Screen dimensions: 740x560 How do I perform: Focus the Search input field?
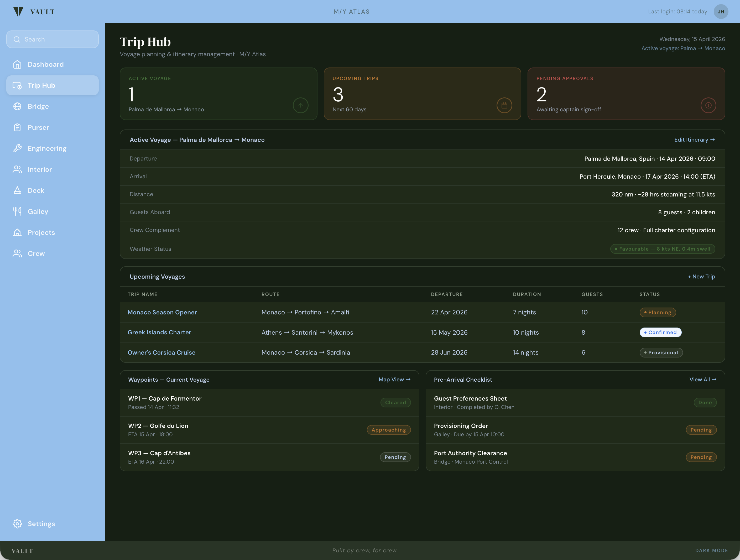pos(53,39)
